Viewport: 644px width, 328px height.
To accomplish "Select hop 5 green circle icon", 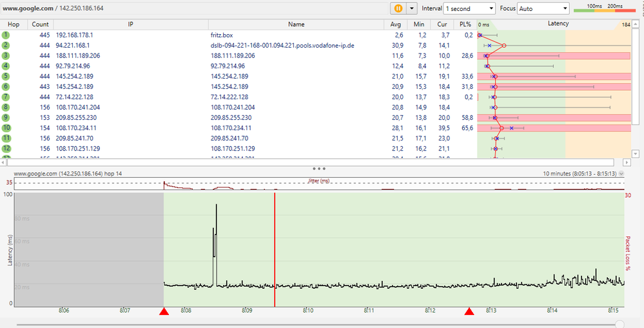I will coord(6,76).
